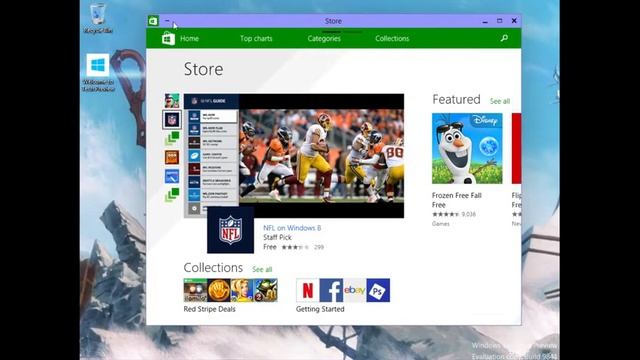Select the blue spotlight thumbnail
Image resolution: width=640 pixels, height=360 pixels.
pyautogui.click(x=172, y=176)
